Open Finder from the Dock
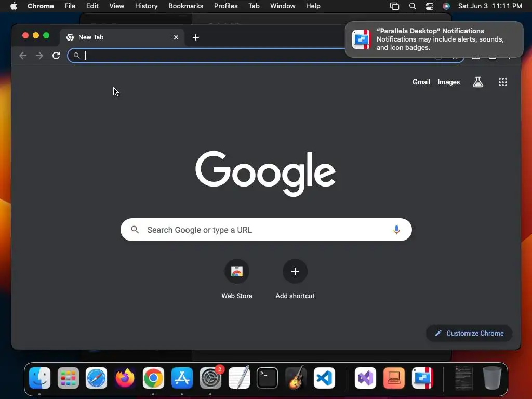This screenshot has height=399, width=532. [39, 378]
